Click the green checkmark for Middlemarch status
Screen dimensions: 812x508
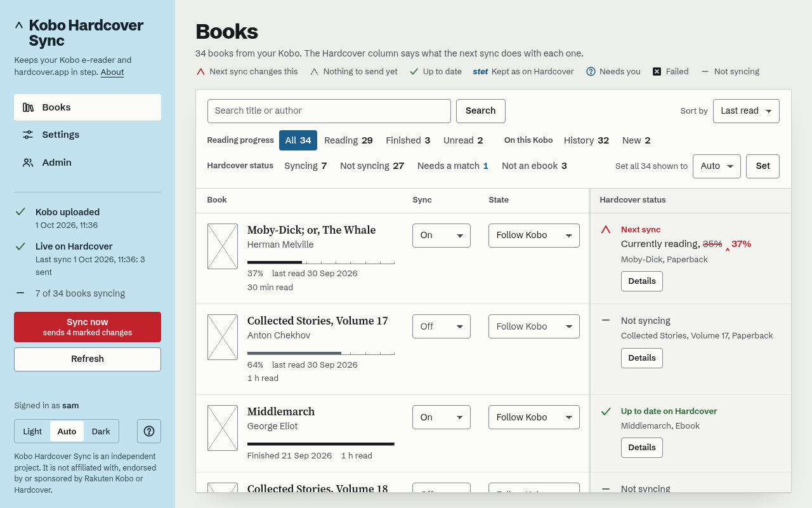click(x=606, y=411)
